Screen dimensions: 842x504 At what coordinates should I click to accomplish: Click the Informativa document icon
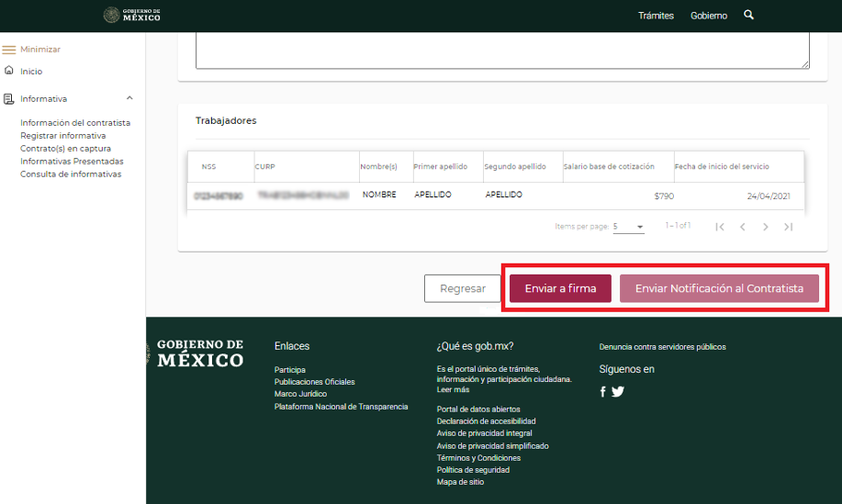coord(9,98)
